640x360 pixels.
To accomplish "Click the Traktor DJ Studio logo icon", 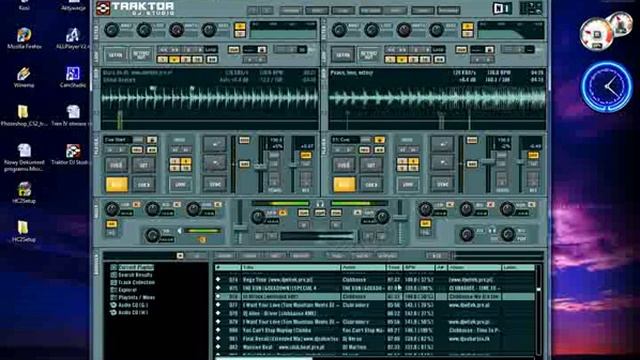I will click(103, 8).
